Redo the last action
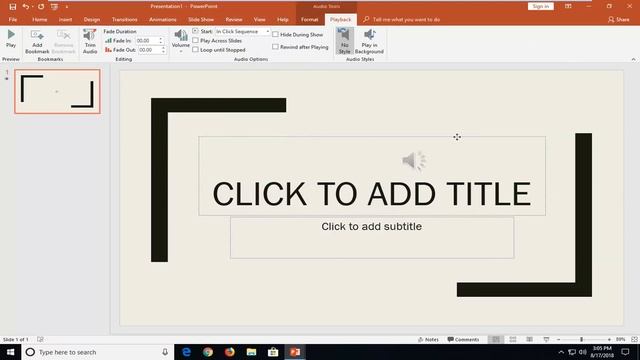Viewport: 640px width, 360px height. point(41,7)
